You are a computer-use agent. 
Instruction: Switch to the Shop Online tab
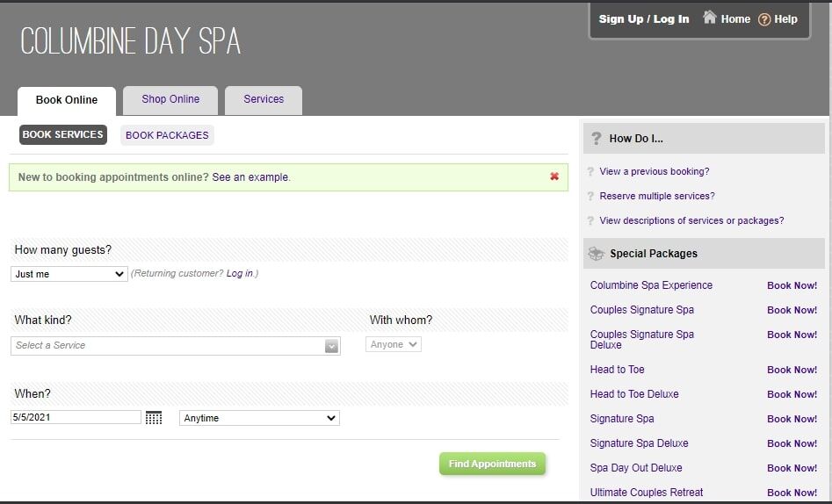point(170,100)
